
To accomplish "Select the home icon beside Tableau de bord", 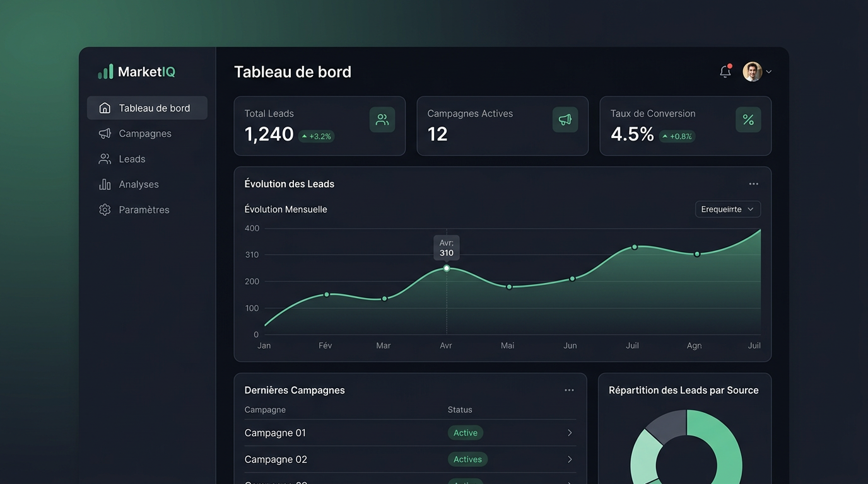I will click(105, 108).
